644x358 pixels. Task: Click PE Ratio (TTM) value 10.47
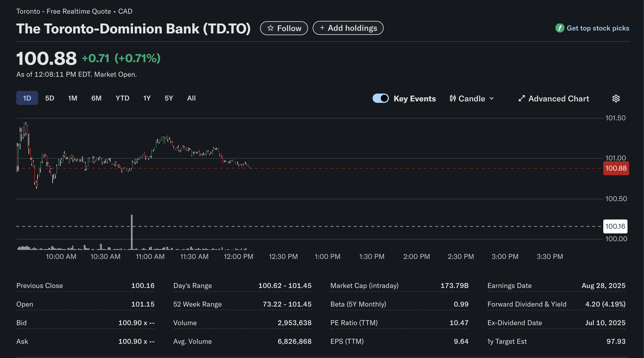(459, 323)
